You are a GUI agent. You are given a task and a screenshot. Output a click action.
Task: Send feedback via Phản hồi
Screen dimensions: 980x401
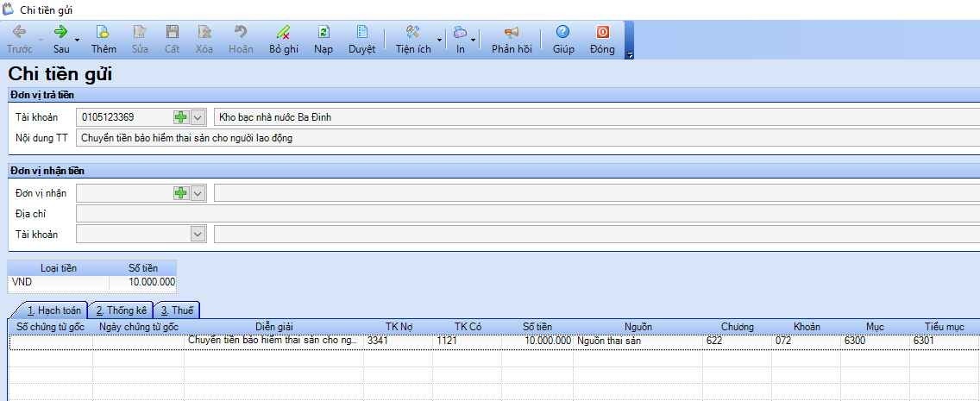point(512,40)
